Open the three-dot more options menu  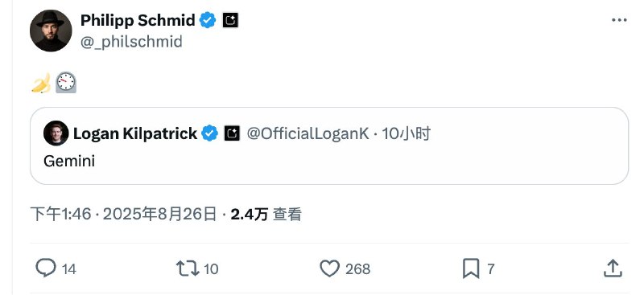[619, 20]
